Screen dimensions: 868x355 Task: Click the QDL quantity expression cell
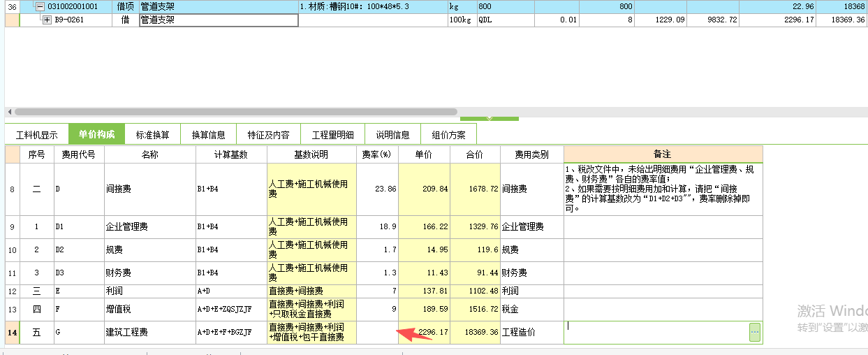pyautogui.click(x=506, y=20)
